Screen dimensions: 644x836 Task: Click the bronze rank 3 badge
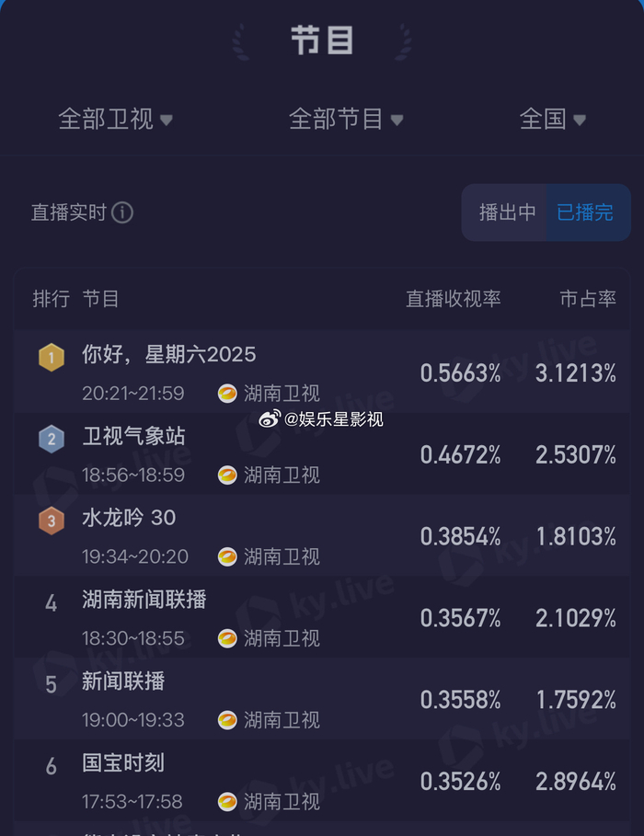click(52, 521)
